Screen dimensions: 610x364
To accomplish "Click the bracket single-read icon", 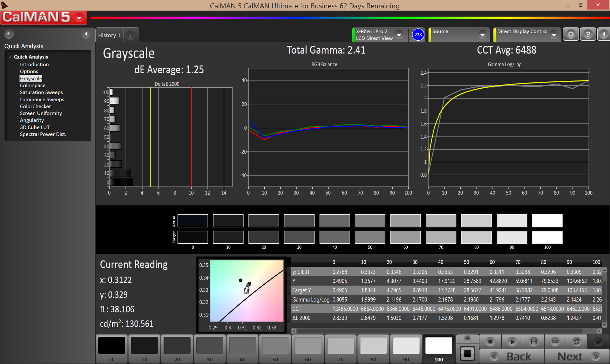I will point(533,342).
